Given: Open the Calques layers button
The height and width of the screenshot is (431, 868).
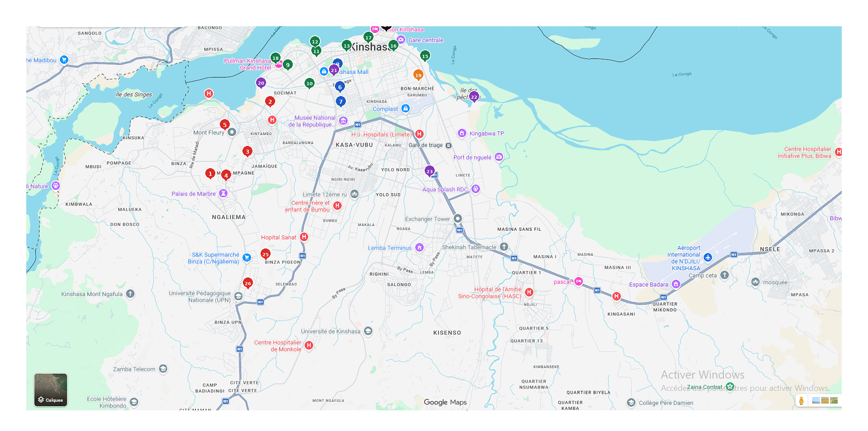Looking at the screenshot, I should tap(51, 390).
